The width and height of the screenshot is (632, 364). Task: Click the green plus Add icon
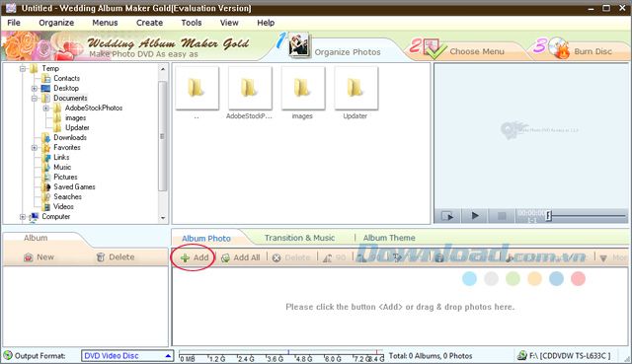(x=185, y=258)
